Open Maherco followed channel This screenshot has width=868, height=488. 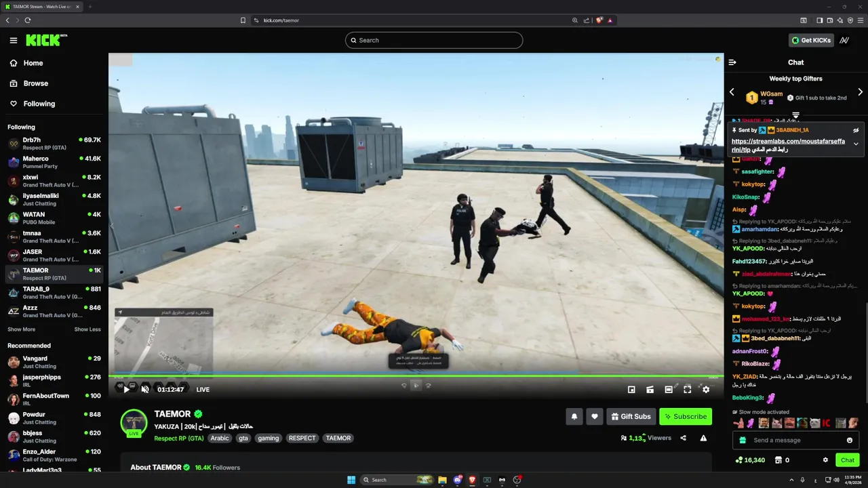click(54, 162)
